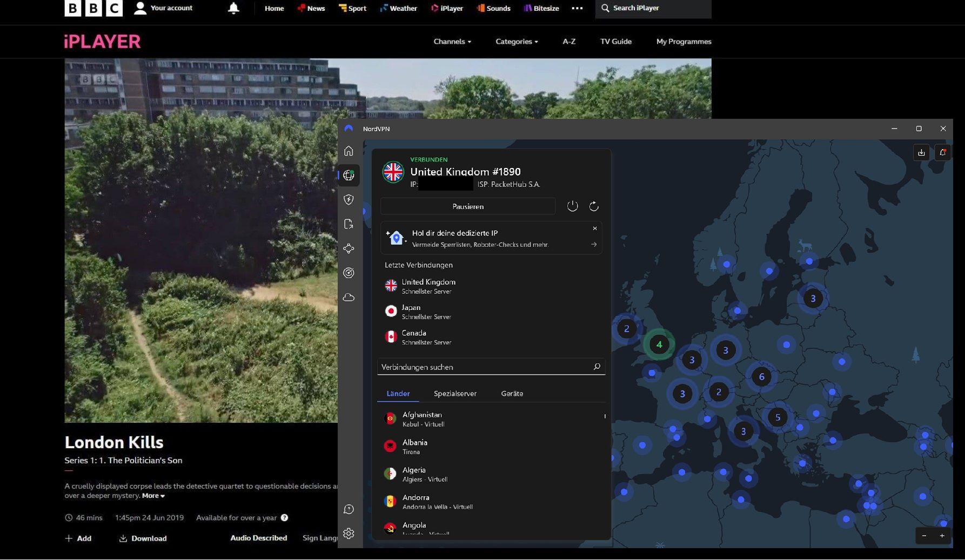This screenshot has height=560, width=965.
Task: Click the connected United Kingdom flag icon
Action: tap(393, 172)
